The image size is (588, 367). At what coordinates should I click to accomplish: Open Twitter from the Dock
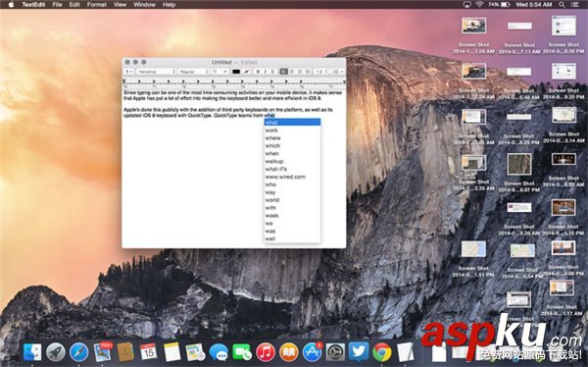click(x=359, y=352)
